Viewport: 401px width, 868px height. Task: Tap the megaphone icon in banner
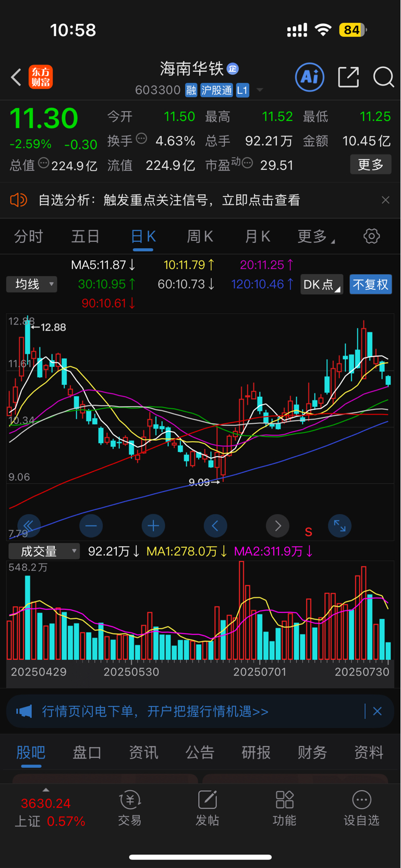tap(24, 711)
